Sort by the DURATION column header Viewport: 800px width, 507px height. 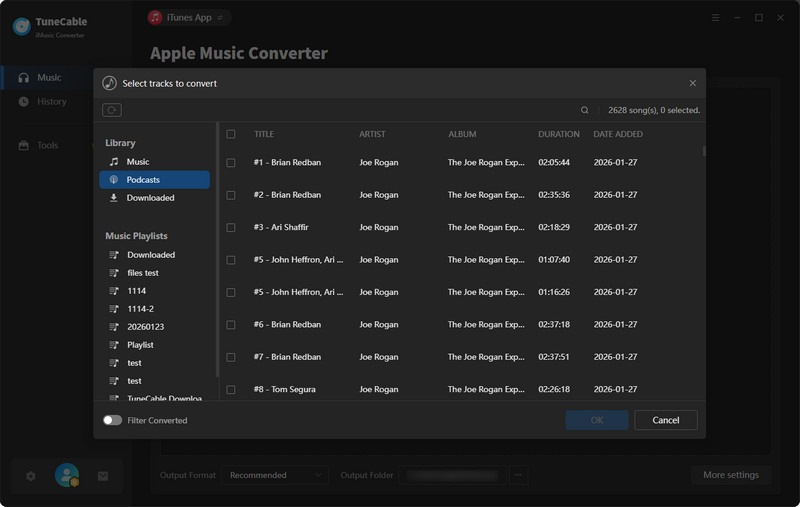(559, 134)
